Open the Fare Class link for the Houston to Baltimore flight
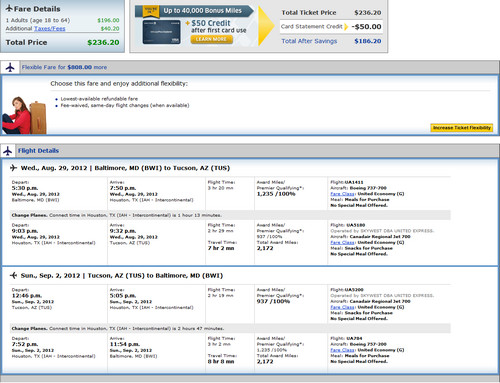Viewport: 500px width, 383px height. 342,350
